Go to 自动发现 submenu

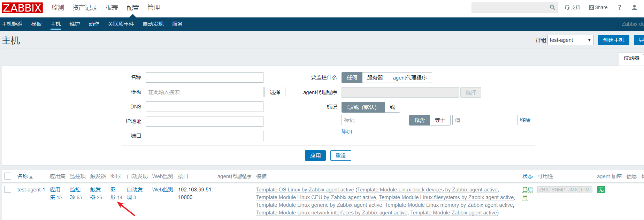click(x=153, y=24)
